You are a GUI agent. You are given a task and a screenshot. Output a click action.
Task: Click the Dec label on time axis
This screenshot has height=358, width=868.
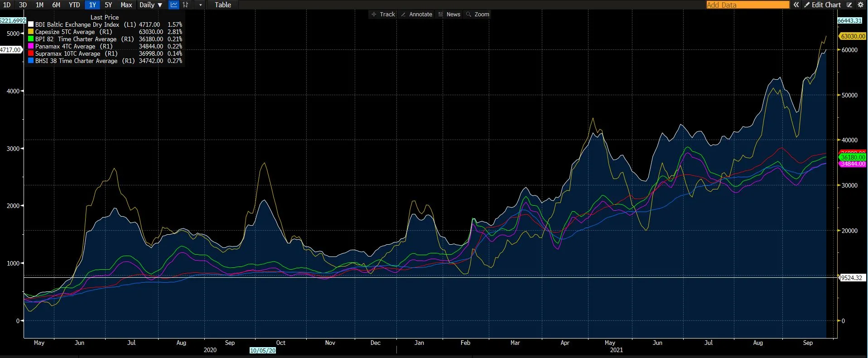point(376,343)
